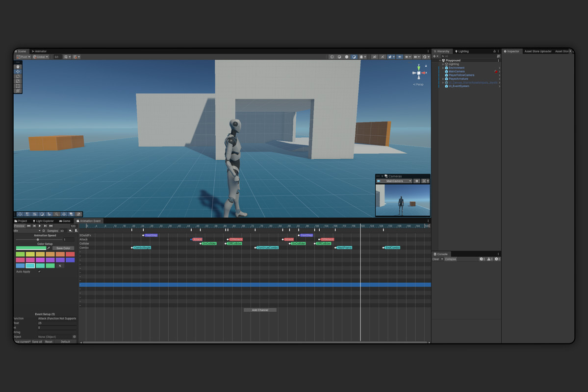Expand the Environment object in Hierarchy

point(443,68)
